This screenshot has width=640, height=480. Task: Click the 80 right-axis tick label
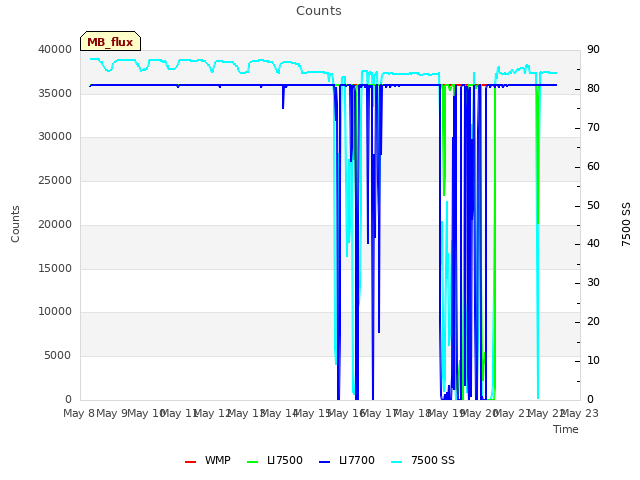pyautogui.click(x=593, y=89)
